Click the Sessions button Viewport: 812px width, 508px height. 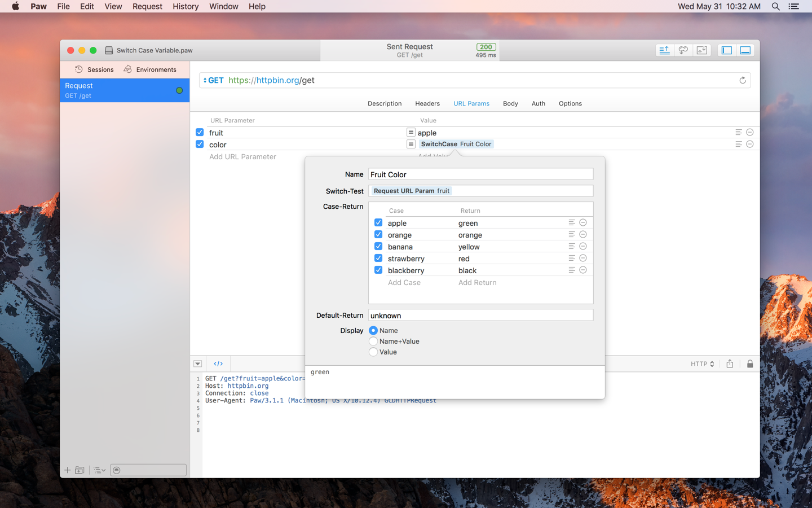click(94, 69)
